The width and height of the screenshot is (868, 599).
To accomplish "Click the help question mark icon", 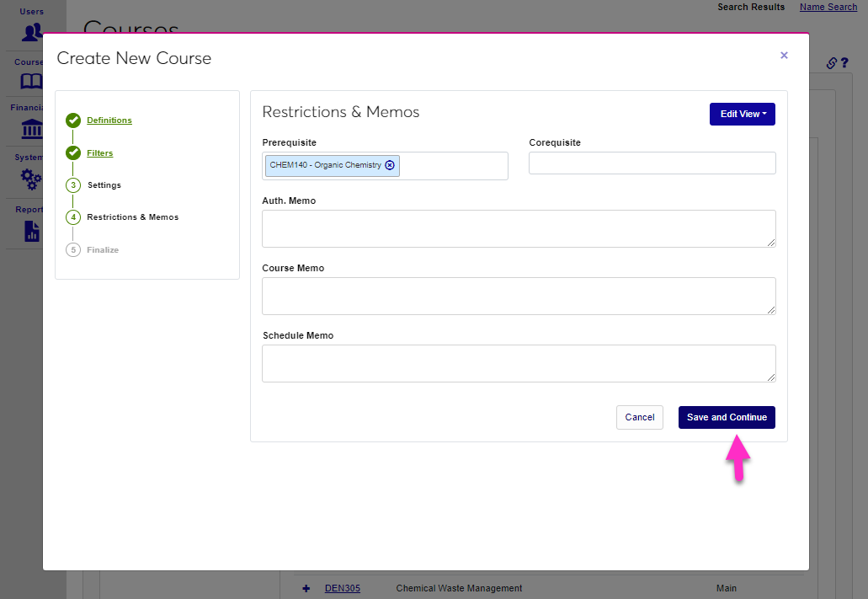I will (x=846, y=62).
